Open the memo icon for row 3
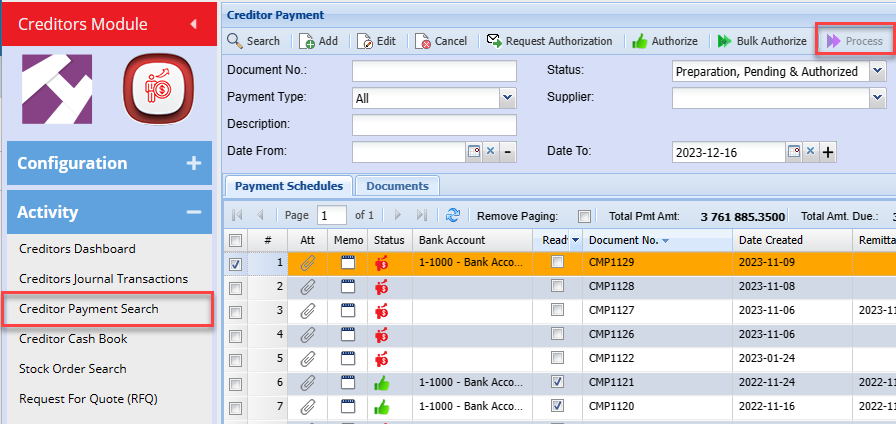 [x=348, y=311]
